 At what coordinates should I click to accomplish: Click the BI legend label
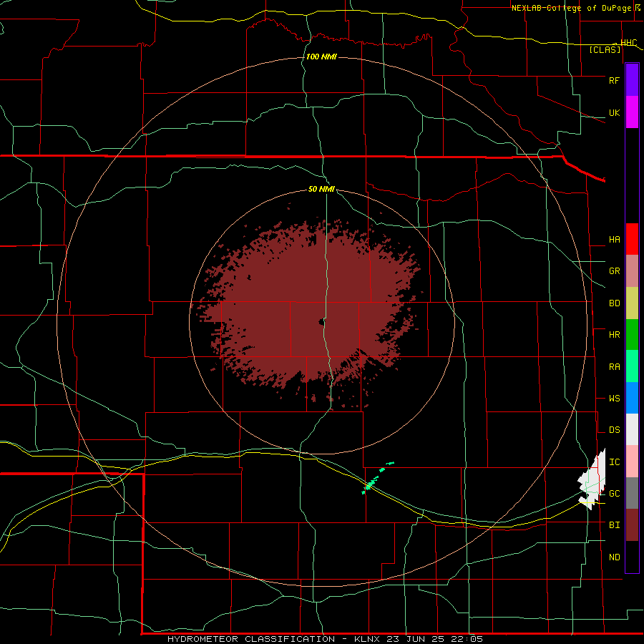[614, 525]
